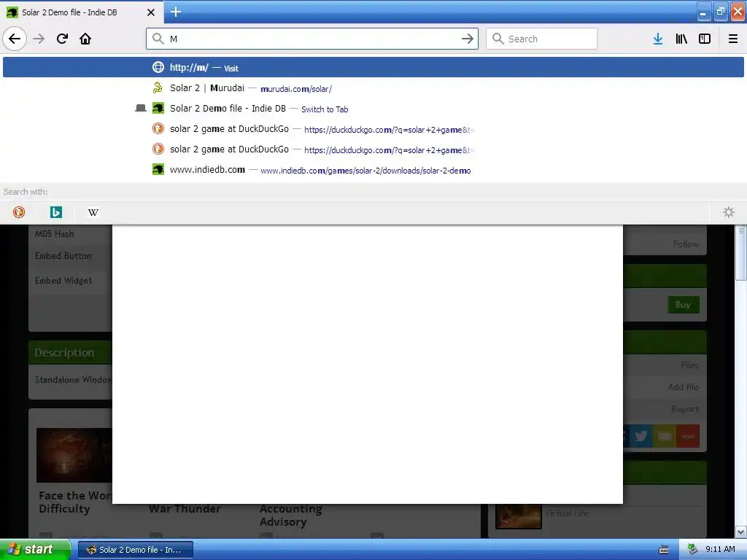This screenshot has width=747, height=560.
Task: Open the War Thunder article link
Action: (x=185, y=508)
